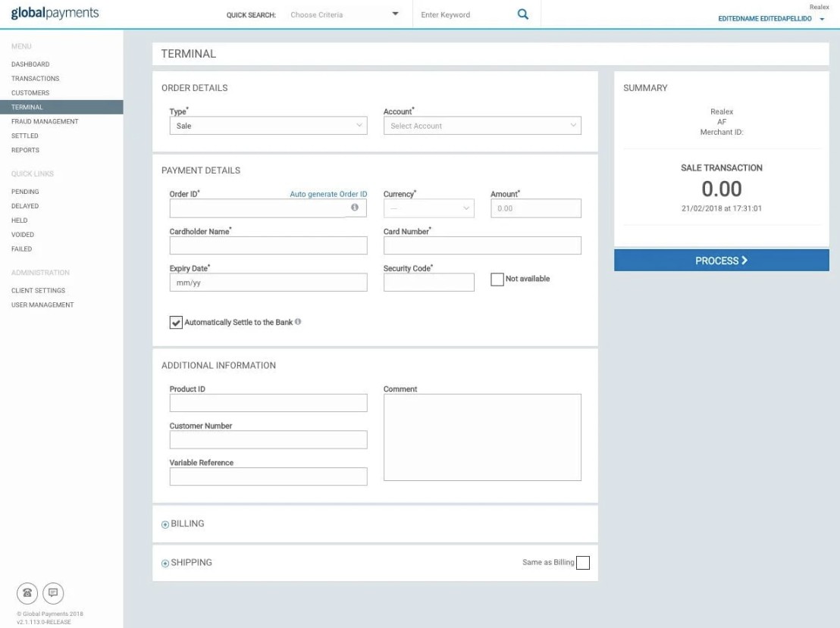
Task: Click the plus icon next to Shipping
Action: (x=165, y=563)
